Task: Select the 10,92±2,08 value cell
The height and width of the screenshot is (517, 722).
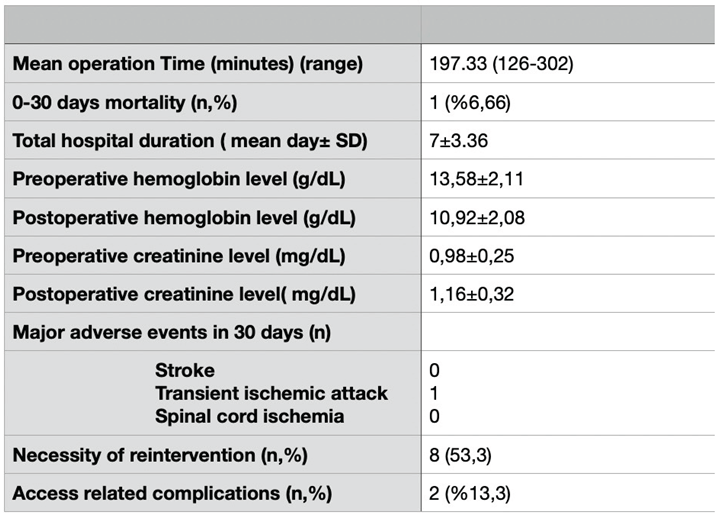Action: coord(477,217)
